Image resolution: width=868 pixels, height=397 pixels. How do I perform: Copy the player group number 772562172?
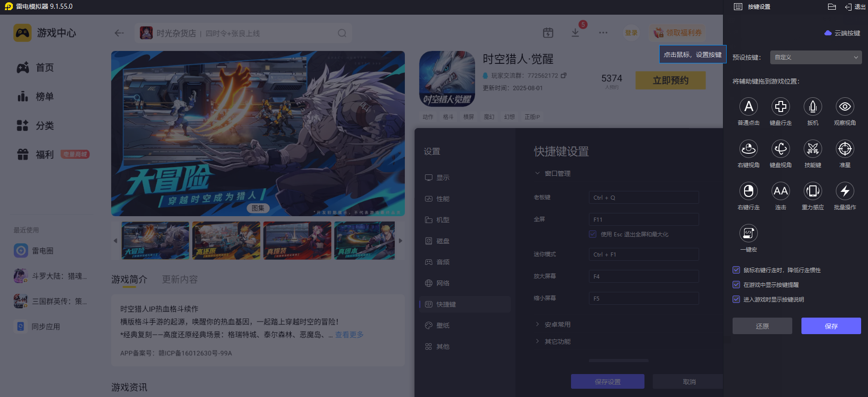point(564,75)
